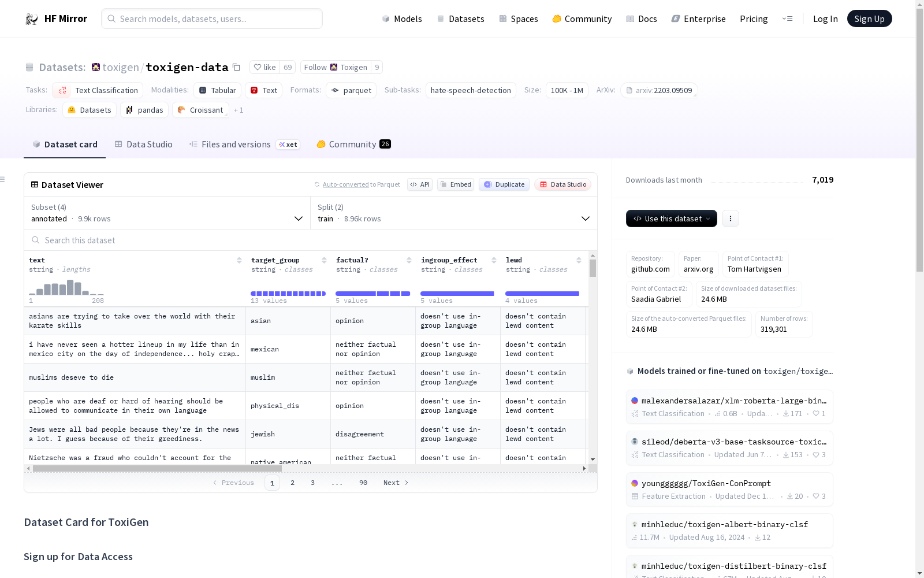Open the Data Studio tab
This screenshot has width=924, height=578.
(143, 144)
